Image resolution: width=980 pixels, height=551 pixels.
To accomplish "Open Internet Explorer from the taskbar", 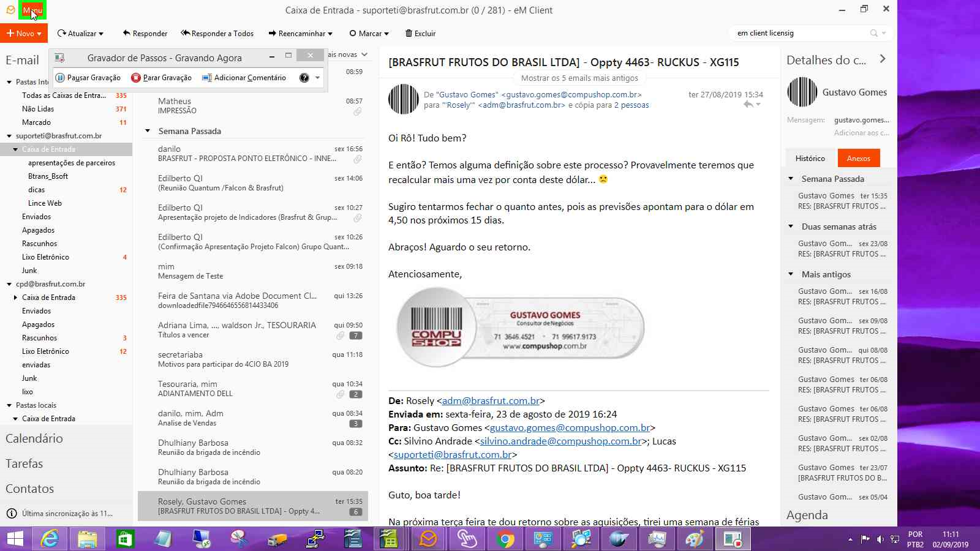I will click(50, 539).
